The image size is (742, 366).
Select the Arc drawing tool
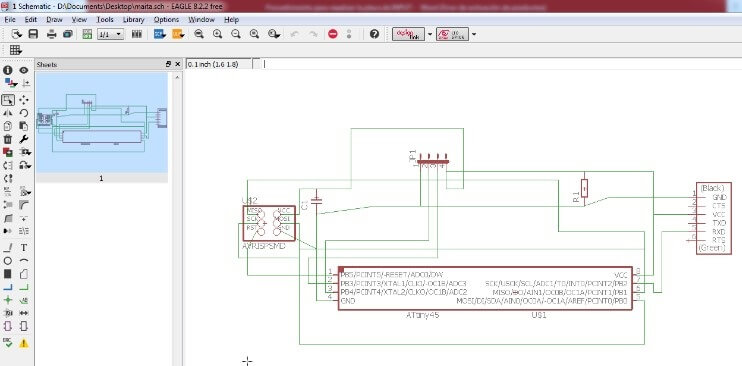coord(24,261)
